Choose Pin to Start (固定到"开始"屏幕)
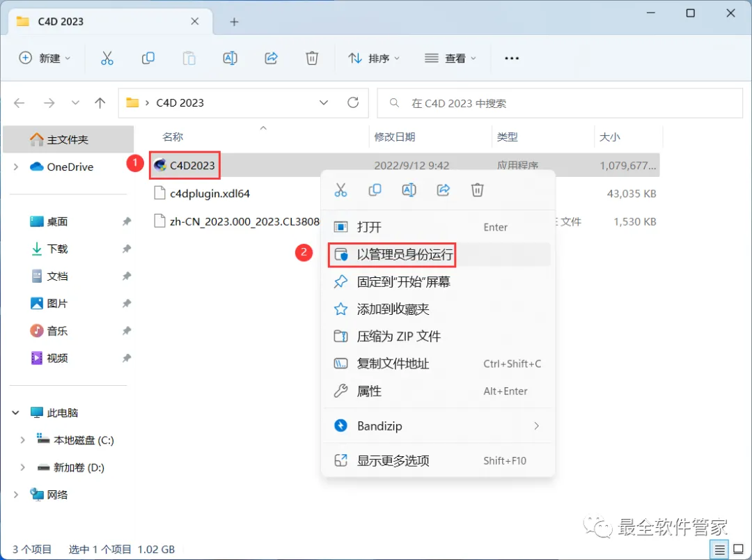Viewport: 752px width, 560px height. click(438, 281)
